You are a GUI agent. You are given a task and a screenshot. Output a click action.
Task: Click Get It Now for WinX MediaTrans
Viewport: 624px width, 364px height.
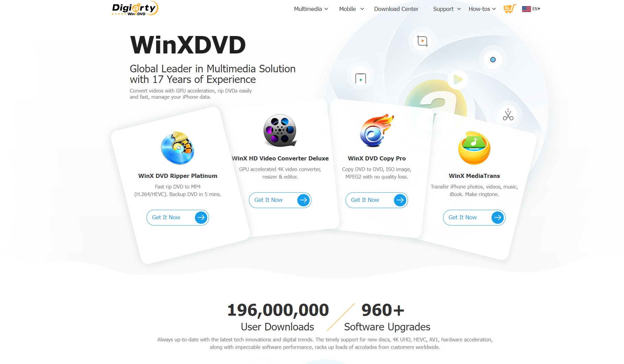click(x=474, y=217)
